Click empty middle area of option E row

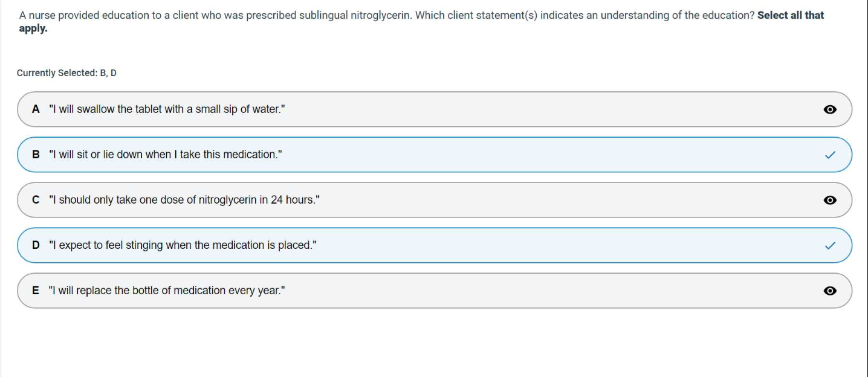pyautogui.click(x=544, y=291)
